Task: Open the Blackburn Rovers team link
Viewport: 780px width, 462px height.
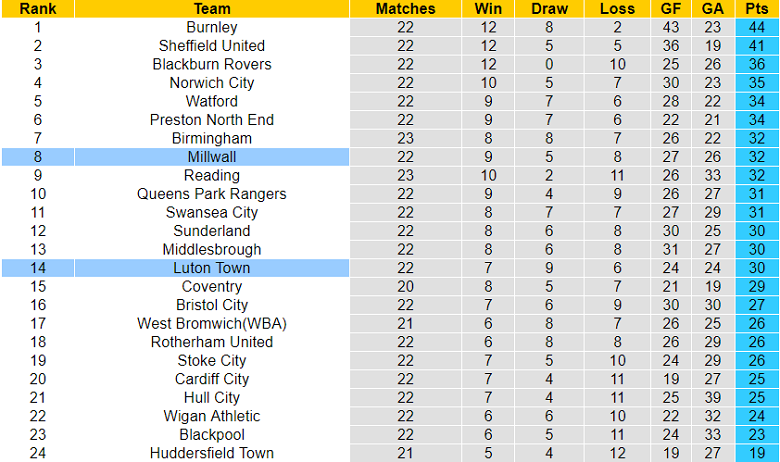Action: 212,64
